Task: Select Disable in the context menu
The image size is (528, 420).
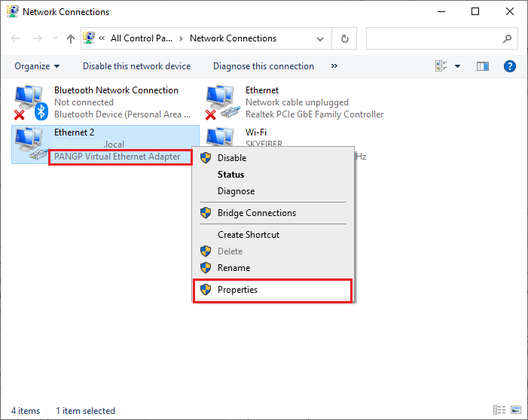Action: click(231, 158)
